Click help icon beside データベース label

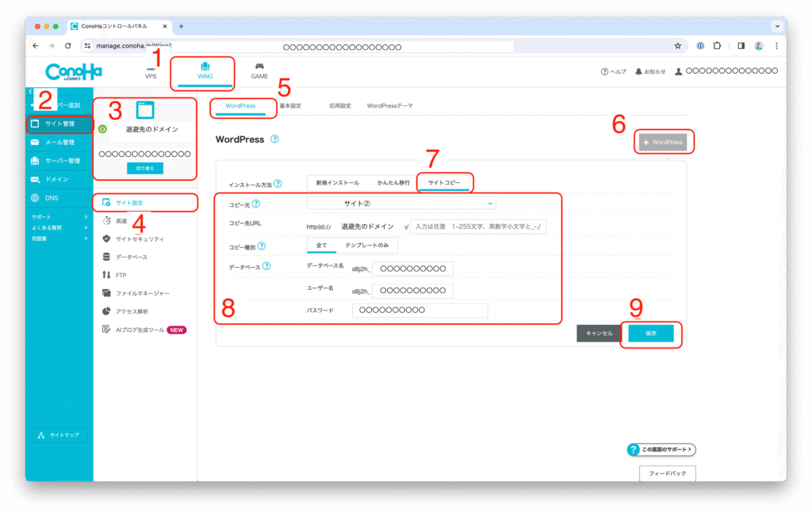(x=266, y=266)
